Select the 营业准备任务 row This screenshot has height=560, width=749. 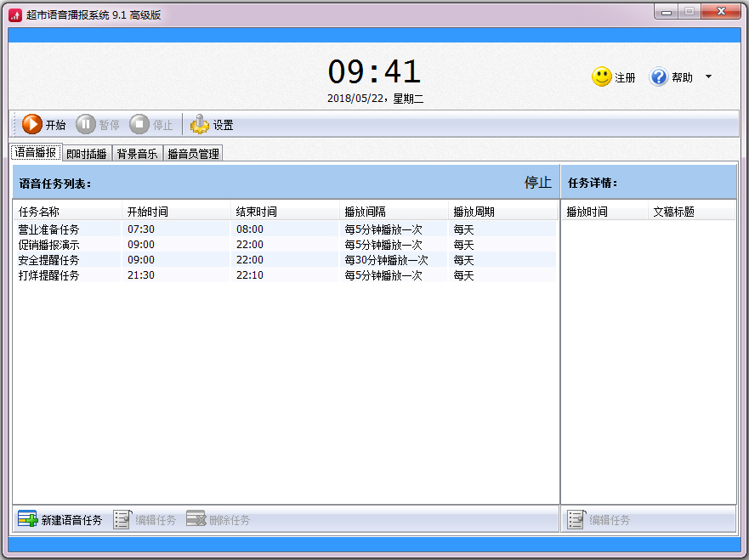pos(285,229)
